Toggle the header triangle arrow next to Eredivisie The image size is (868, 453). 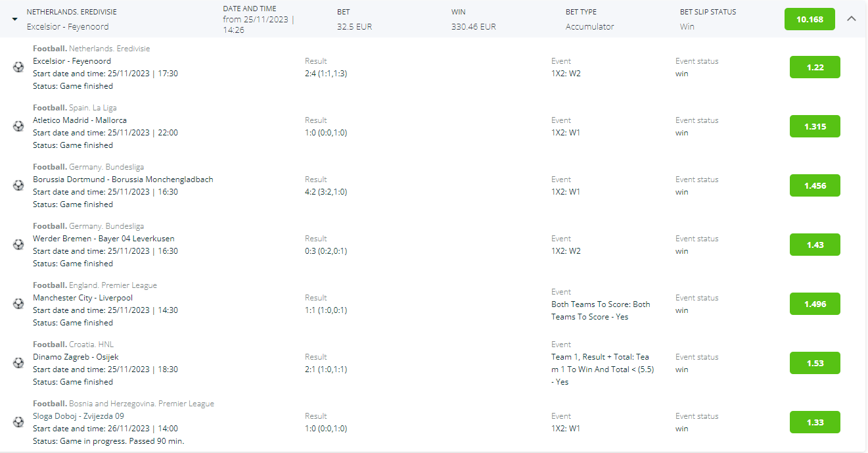pos(15,19)
